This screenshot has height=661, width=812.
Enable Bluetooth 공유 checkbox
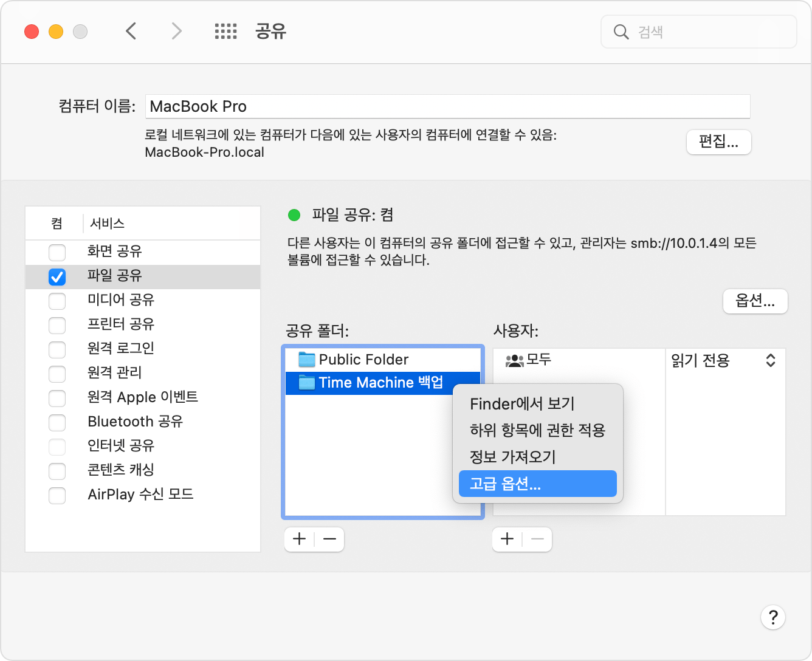57,422
